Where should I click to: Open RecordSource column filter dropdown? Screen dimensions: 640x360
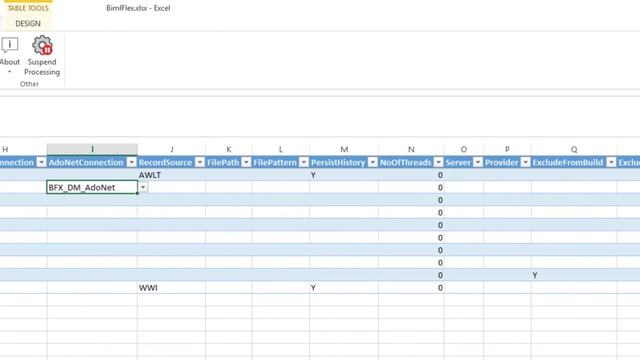coord(200,162)
